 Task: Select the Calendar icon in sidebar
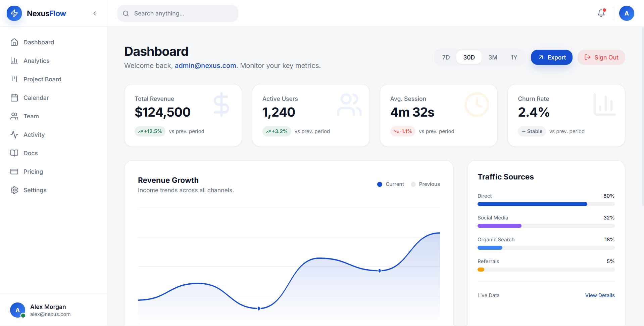click(14, 98)
